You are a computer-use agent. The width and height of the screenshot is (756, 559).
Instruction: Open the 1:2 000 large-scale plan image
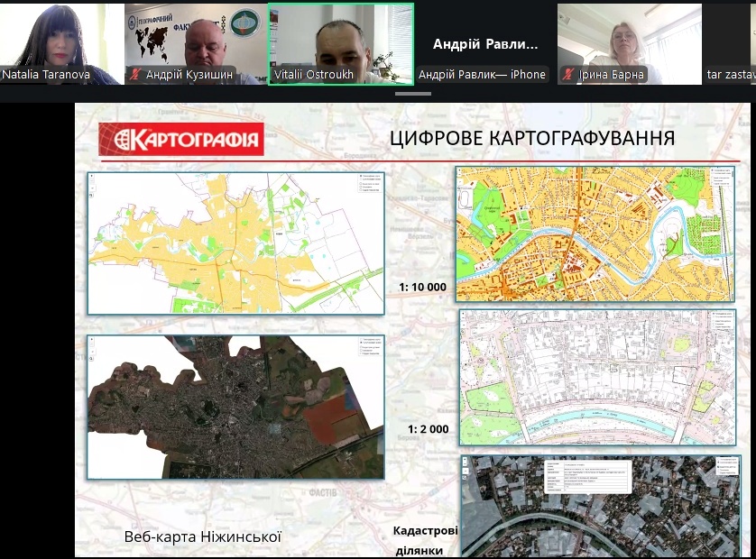coord(598,377)
